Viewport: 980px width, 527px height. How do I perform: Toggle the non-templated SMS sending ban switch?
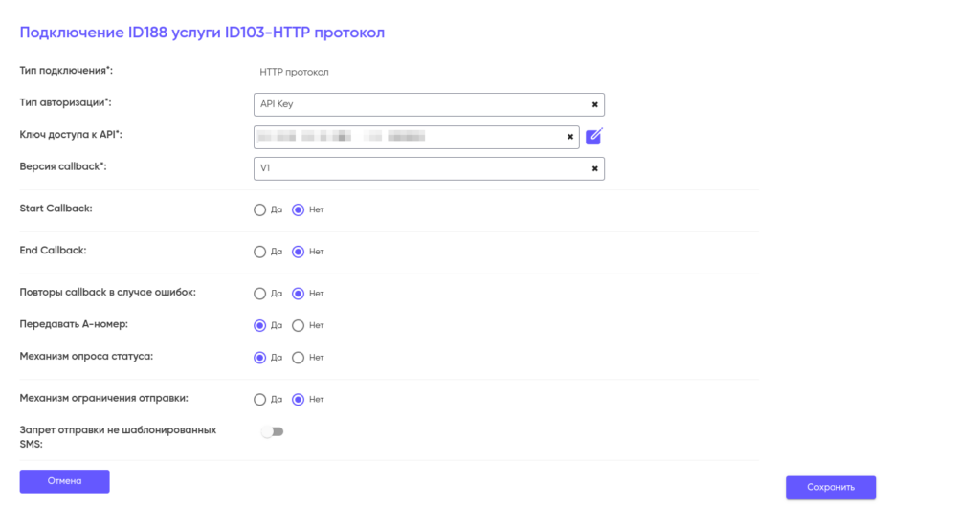point(273,431)
